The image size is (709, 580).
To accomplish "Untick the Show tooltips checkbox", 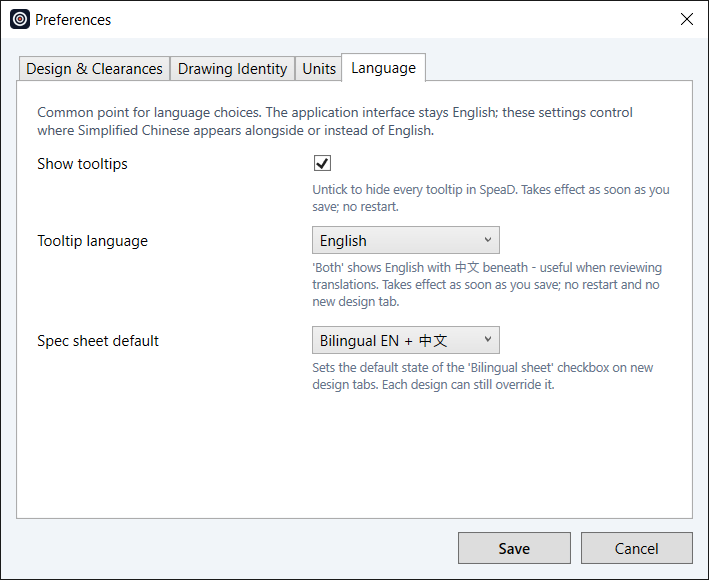I will (322, 163).
